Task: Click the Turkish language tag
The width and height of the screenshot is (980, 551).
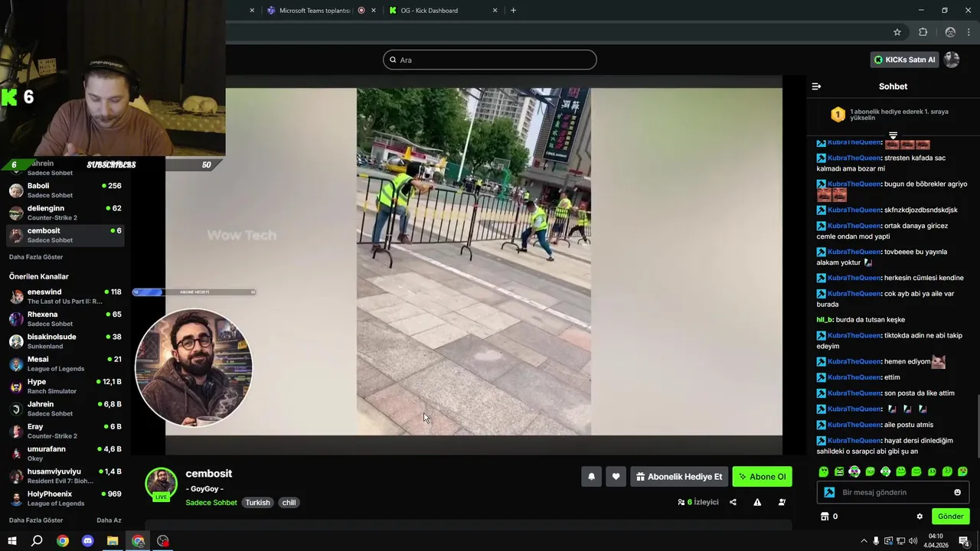Action: pos(257,503)
